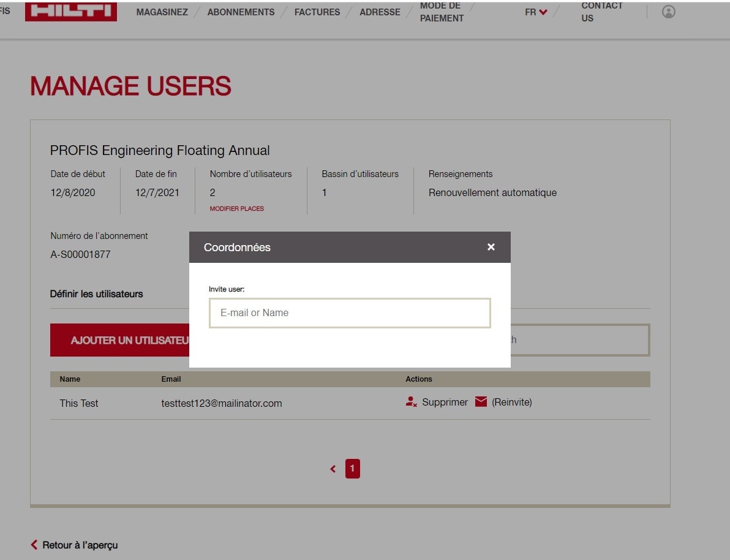The width and height of the screenshot is (730, 560).
Task: Follow the Retour à l'aperçu link
Action: (80, 545)
